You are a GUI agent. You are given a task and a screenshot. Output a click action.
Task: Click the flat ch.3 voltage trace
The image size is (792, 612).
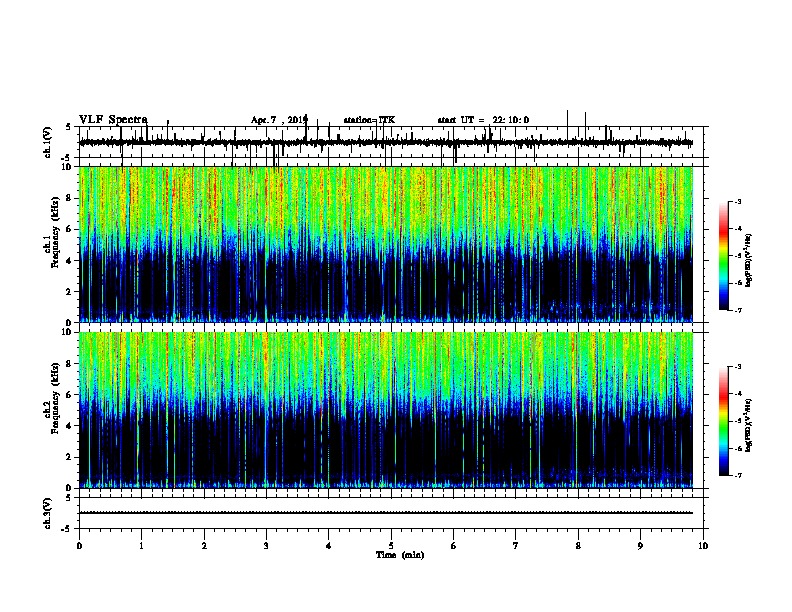386,513
